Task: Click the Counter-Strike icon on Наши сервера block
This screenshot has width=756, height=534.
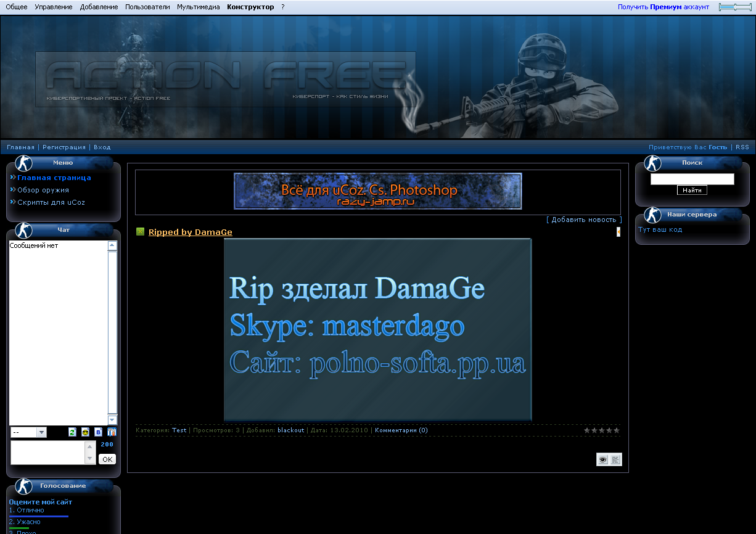Action: [652, 215]
